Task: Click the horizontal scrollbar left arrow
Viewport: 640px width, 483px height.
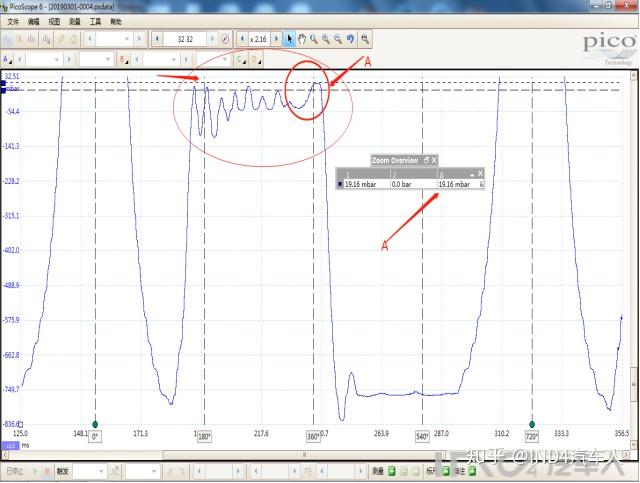Action: click(5, 454)
